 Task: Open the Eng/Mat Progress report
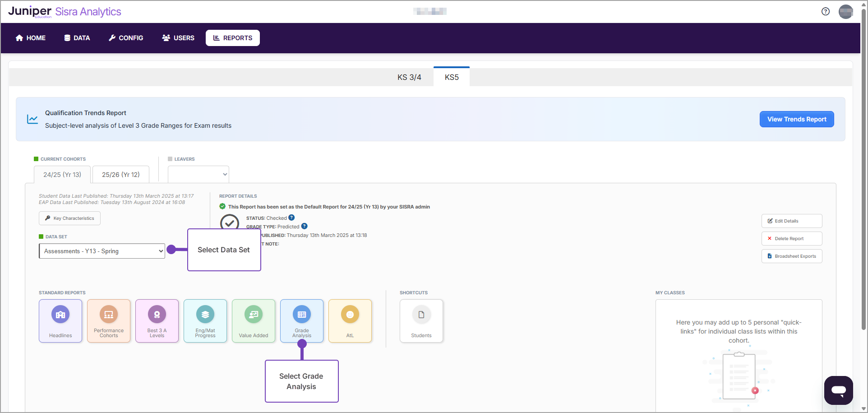point(205,321)
